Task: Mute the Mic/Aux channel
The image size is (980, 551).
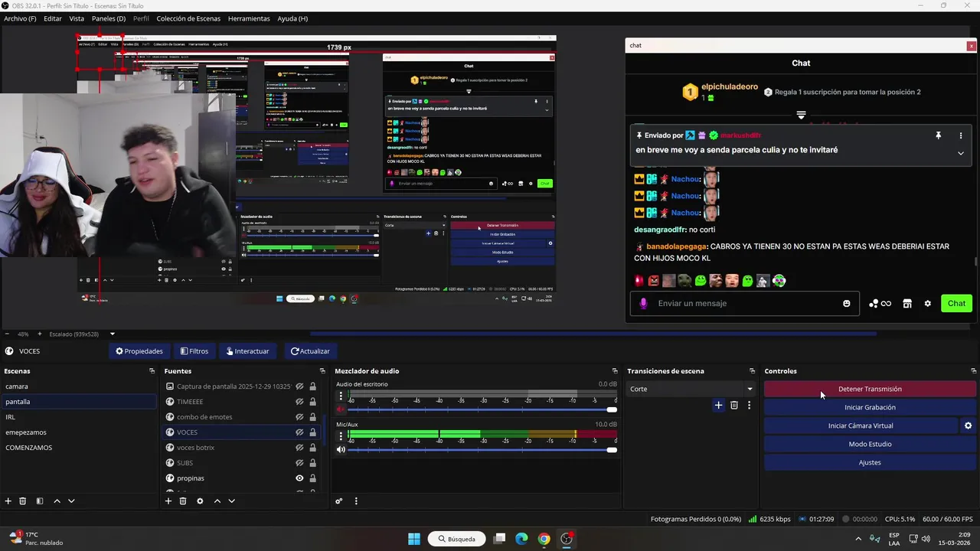Action: (341, 449)
